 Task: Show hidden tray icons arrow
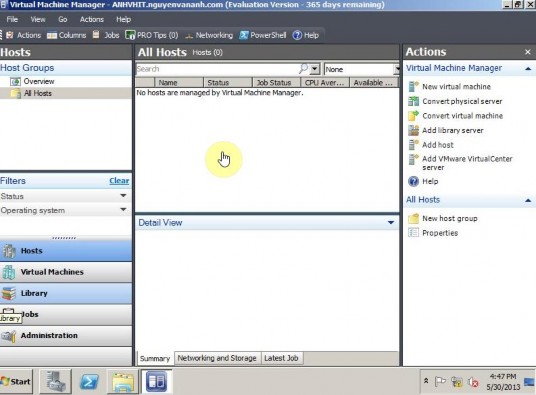pyautogui.click(x=426, y=381)
